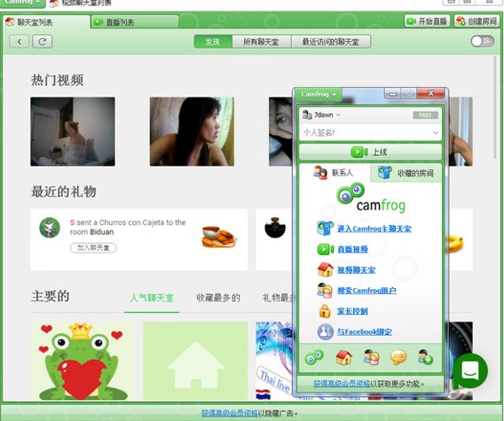Click 获得高级会员资格 link in bottom bar
Viewport: 504px width, 421px height.
click(x=230, y=413)
